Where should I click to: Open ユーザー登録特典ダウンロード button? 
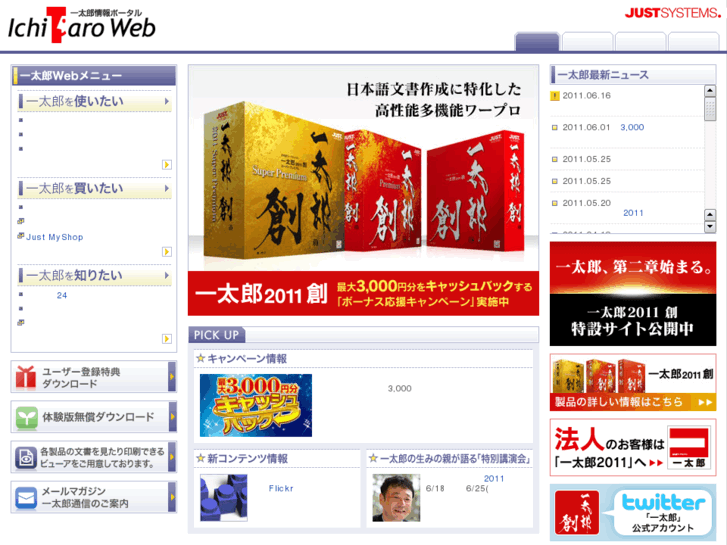(x=94, y=377)
